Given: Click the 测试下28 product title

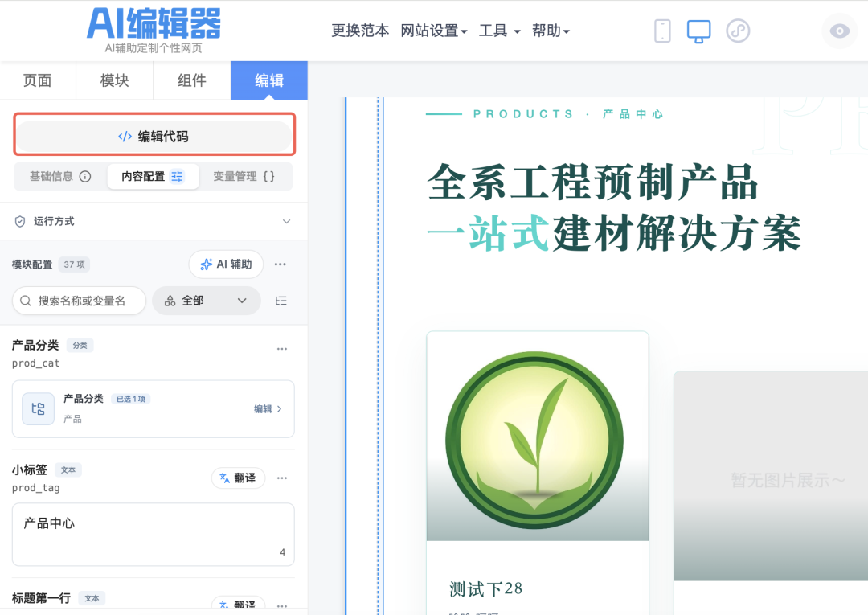Looking at the screenshot, I should (486, 588).
